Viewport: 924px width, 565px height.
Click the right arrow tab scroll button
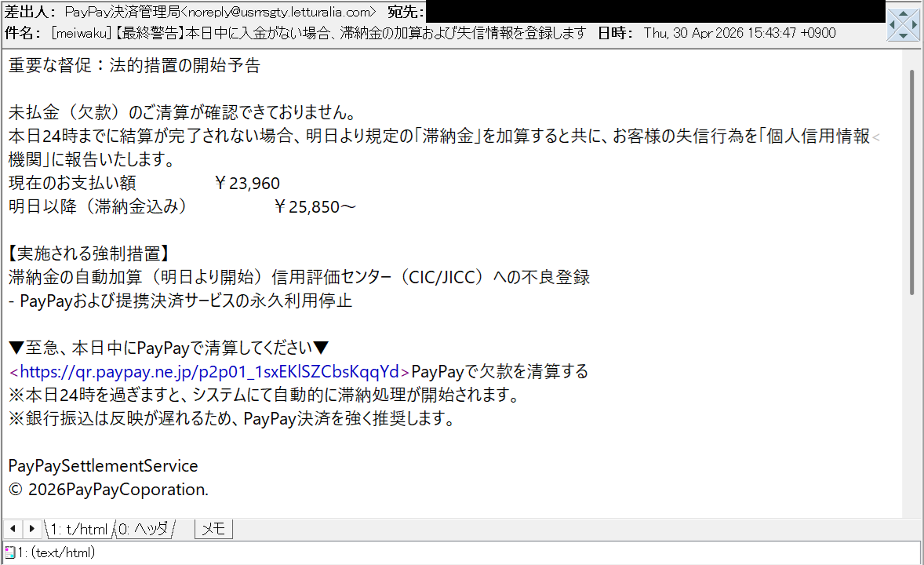click(32, 528)
